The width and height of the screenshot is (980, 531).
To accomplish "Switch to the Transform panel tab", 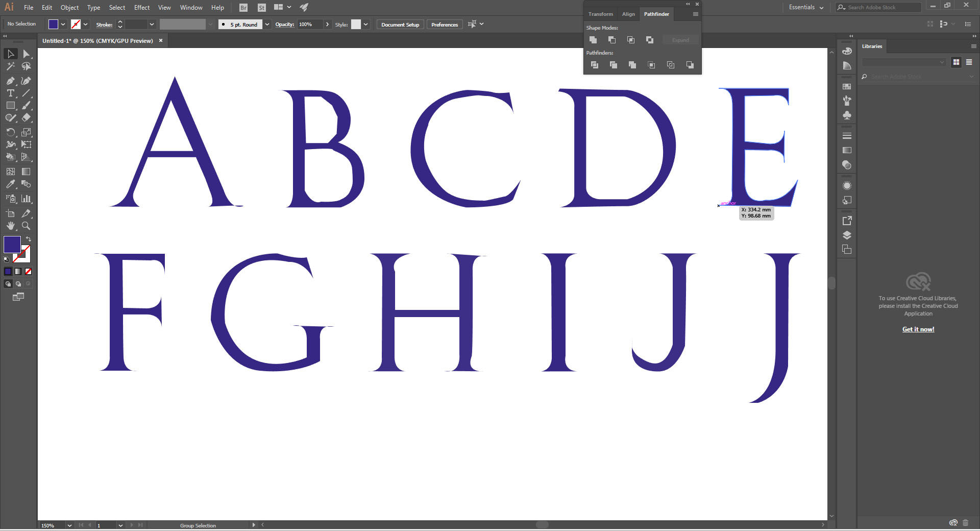I will [x=600, y=14].
